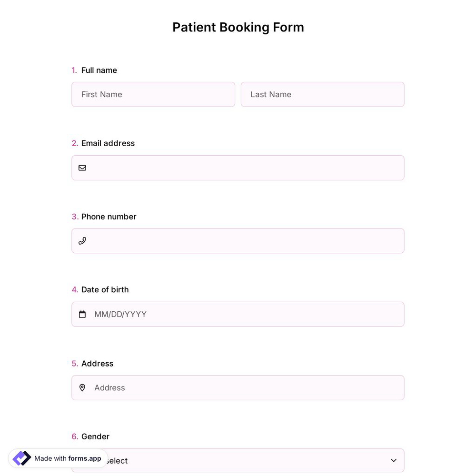Click the phone handset icon

[82, 240]
